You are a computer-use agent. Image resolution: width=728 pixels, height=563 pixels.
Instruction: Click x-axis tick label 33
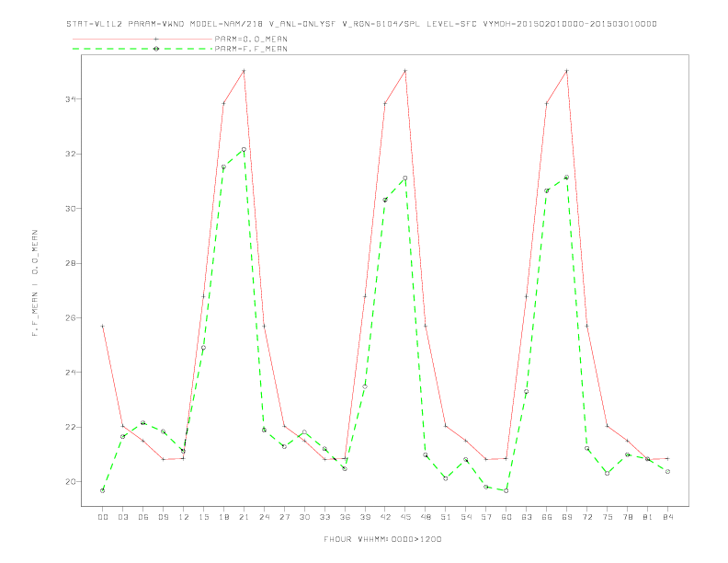click(324, 517)
